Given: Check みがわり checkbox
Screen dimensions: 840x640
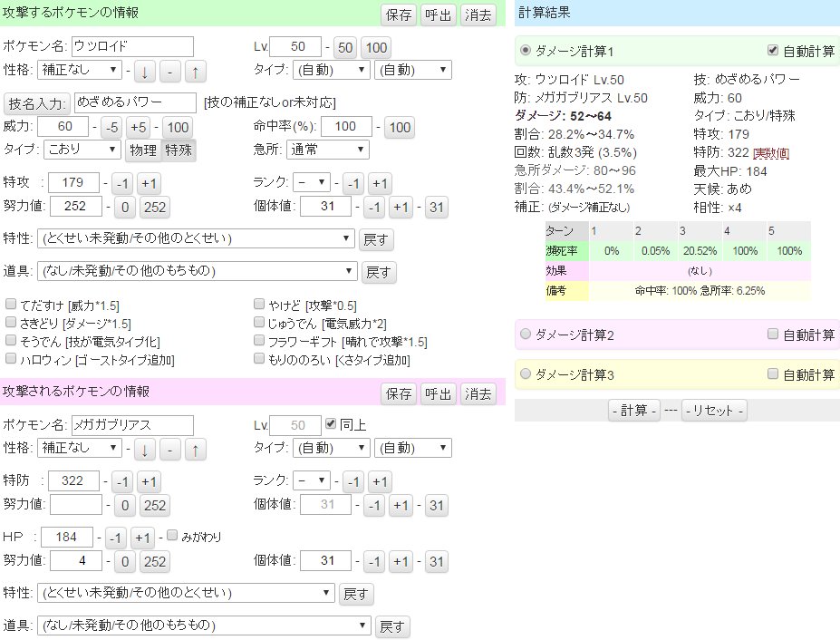Looking at the screenshot, I should coord(172,535).
